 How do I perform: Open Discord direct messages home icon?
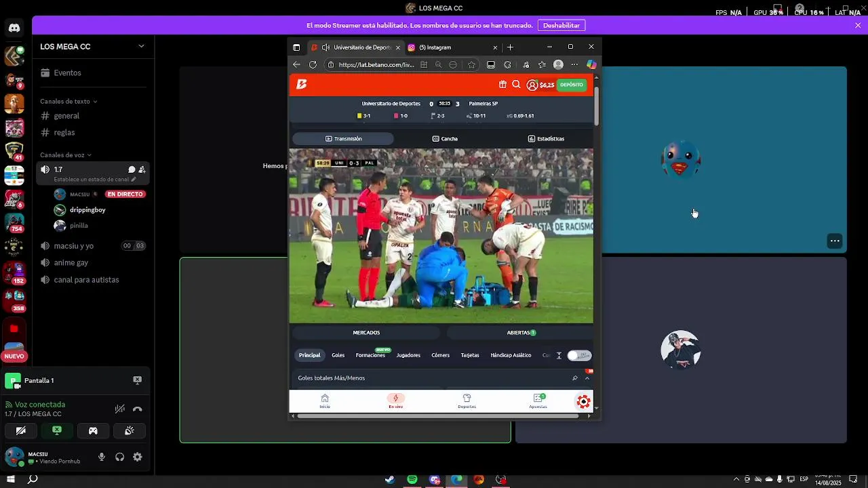14,28
